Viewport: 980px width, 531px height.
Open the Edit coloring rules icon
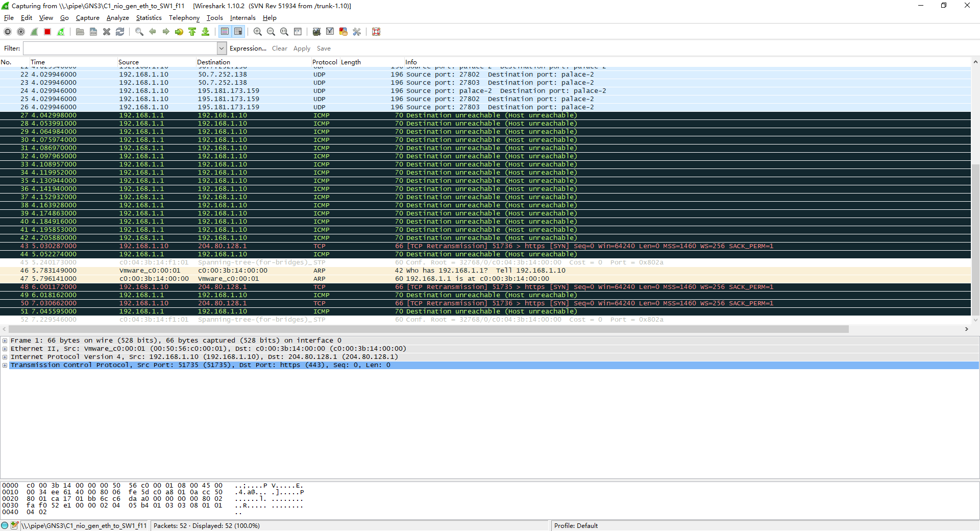pos(344,32)
